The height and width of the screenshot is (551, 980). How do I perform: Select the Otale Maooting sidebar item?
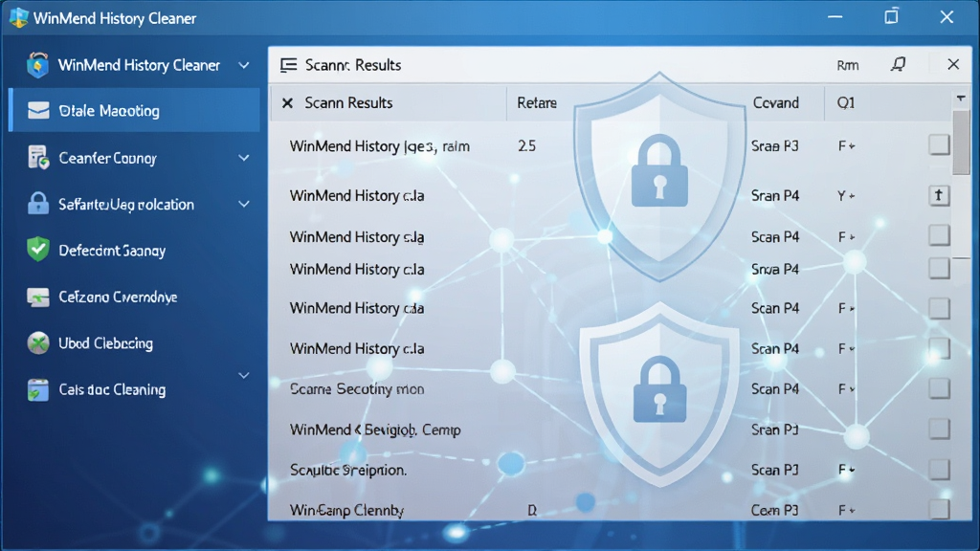coord(134,111)
